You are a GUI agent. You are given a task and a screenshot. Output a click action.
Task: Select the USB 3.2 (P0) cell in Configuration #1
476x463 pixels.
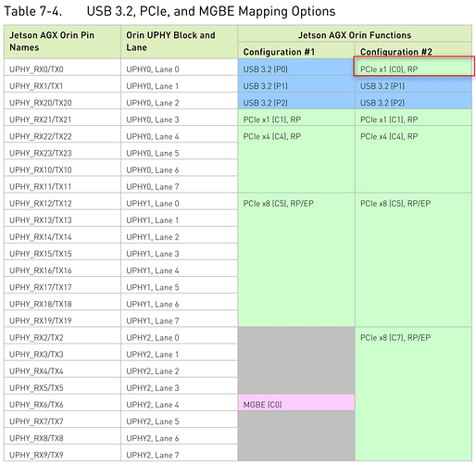[296, 67]
